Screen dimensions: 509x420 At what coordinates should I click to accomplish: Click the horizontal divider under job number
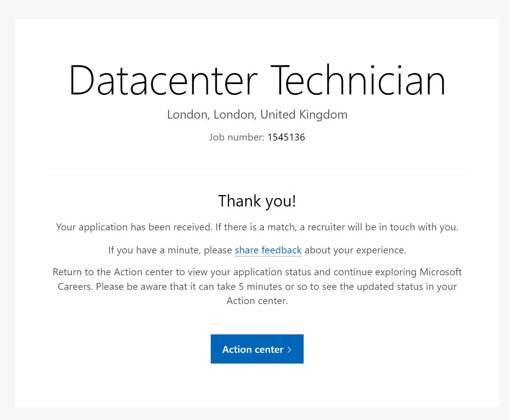pyautogui.click(x=257, y=168)
